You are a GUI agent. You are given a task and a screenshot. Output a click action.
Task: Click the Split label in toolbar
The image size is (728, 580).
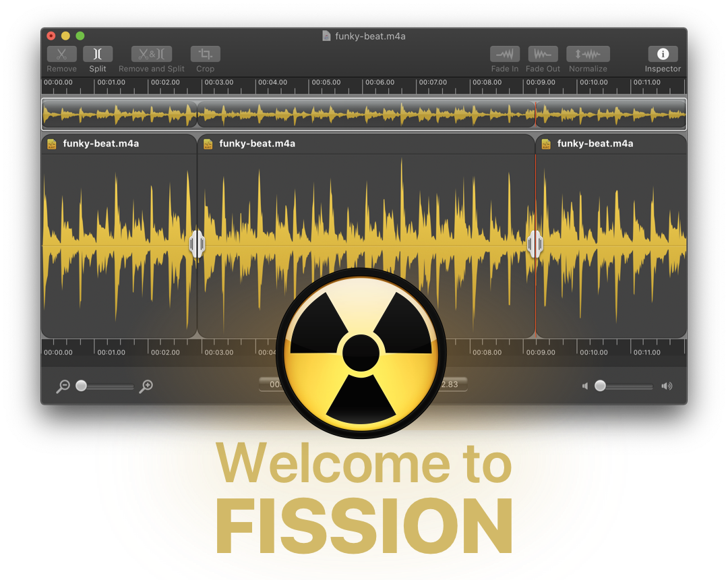point(98,69)
